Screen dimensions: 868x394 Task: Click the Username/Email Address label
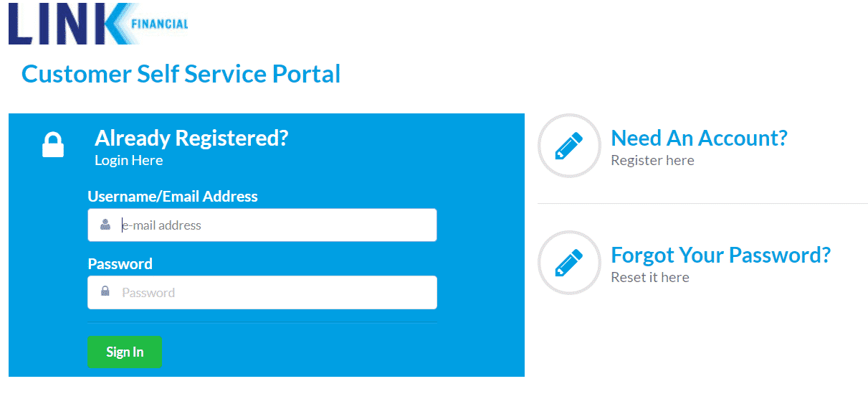173,196
